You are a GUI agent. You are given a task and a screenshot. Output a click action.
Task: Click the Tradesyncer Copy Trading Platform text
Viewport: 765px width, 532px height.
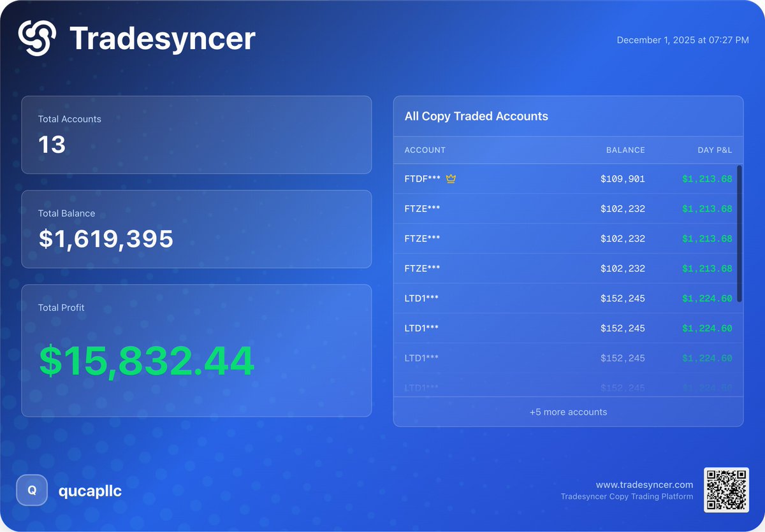[x=627, y=496]
